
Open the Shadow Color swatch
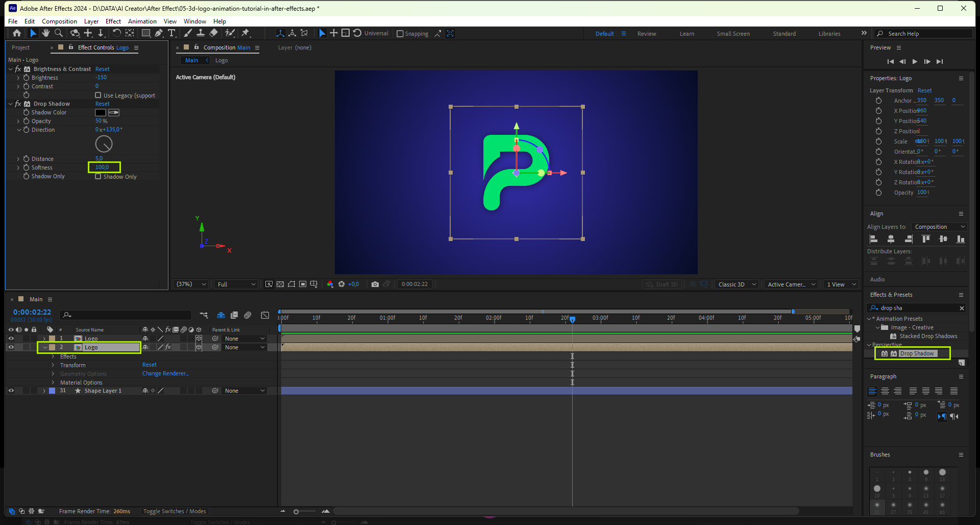[101, 112]
